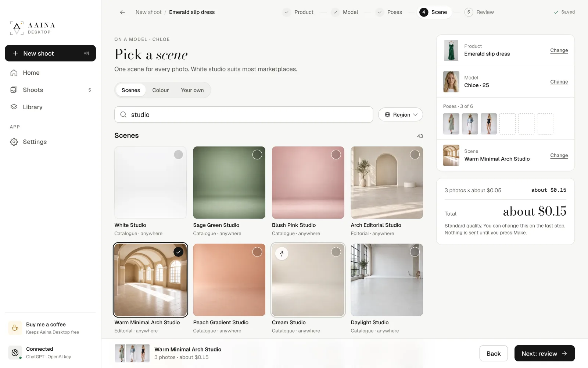Click the emerald dress product thumbnail
This screenshot has width=588, height=368.
pyautogui.click(x=451, y=50)
